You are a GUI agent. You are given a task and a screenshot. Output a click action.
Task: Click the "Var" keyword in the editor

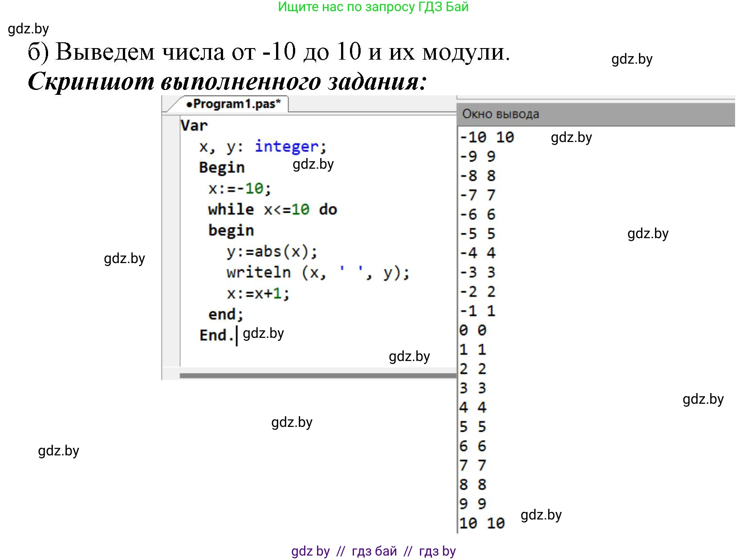click(194, 126)
